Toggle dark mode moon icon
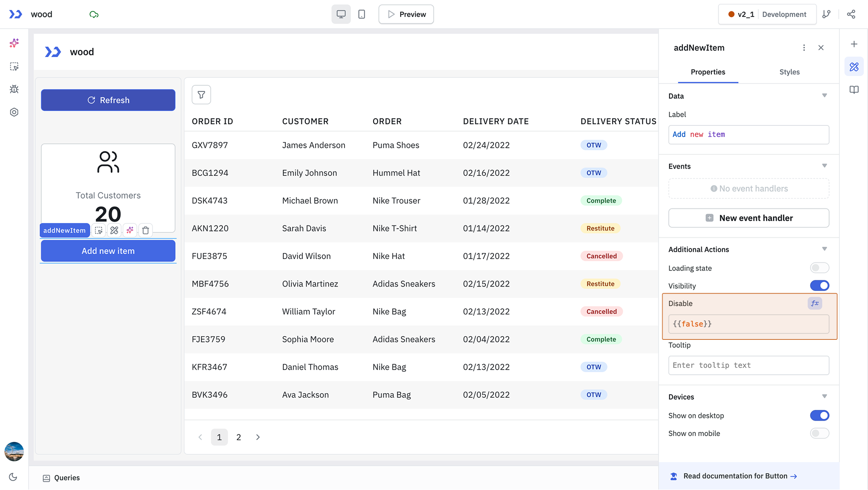Viewport: 868px width, 490px height. tap(13, 477)
